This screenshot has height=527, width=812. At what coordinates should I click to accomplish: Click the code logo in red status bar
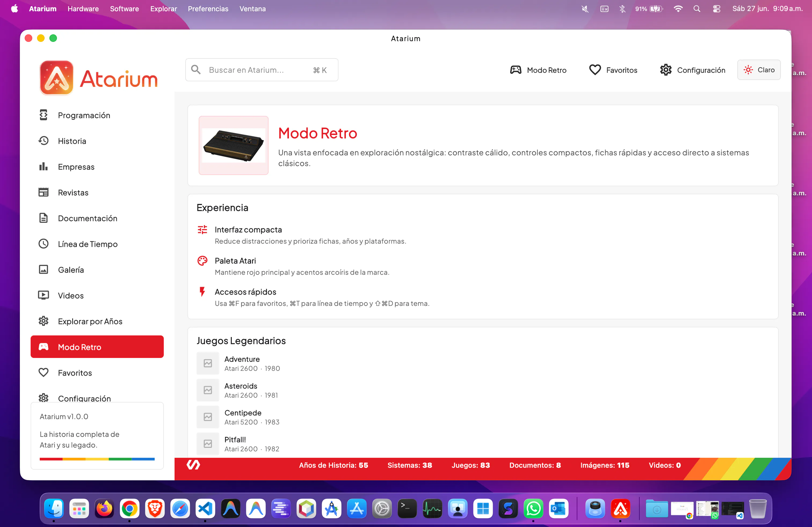click(193, 465)
